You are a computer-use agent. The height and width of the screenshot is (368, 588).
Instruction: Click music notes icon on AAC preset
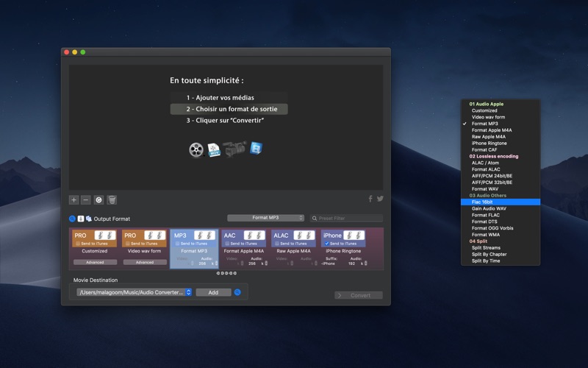coord(254,236)
